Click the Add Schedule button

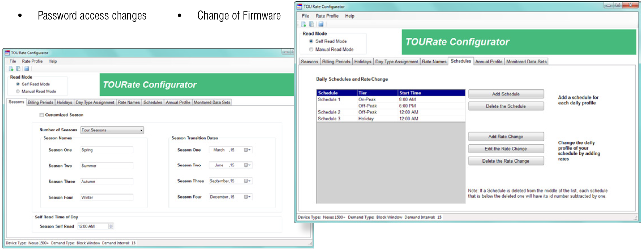(506, 94)
